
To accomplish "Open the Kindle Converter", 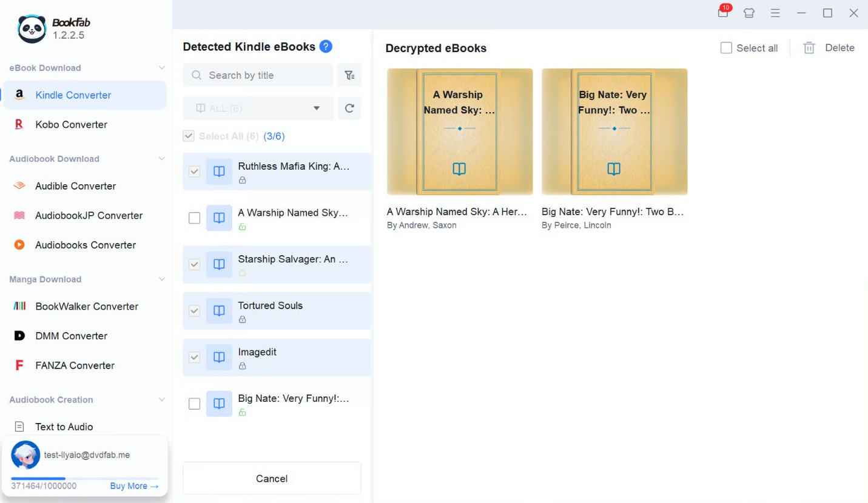I will (x=73, y=95).
